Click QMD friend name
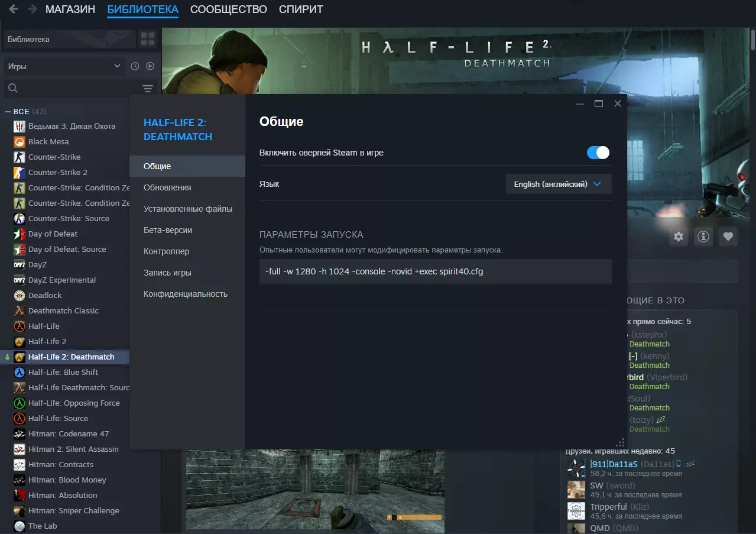This screenshot has height=534, width=756. (x=600, y=528)
